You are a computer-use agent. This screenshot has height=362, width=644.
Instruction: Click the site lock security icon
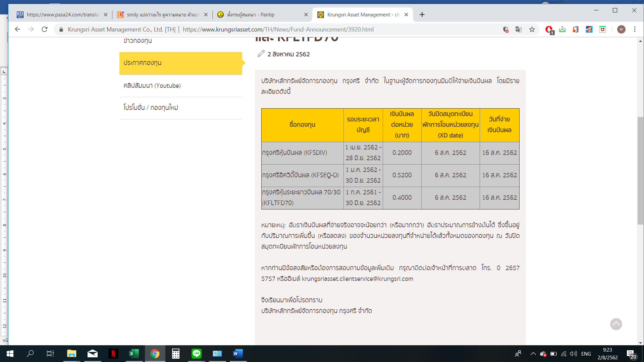click(x=61, y=29)
